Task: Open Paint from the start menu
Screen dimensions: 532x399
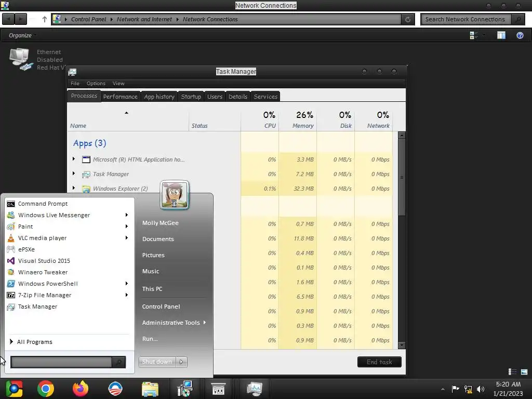Action: [25, 227]
